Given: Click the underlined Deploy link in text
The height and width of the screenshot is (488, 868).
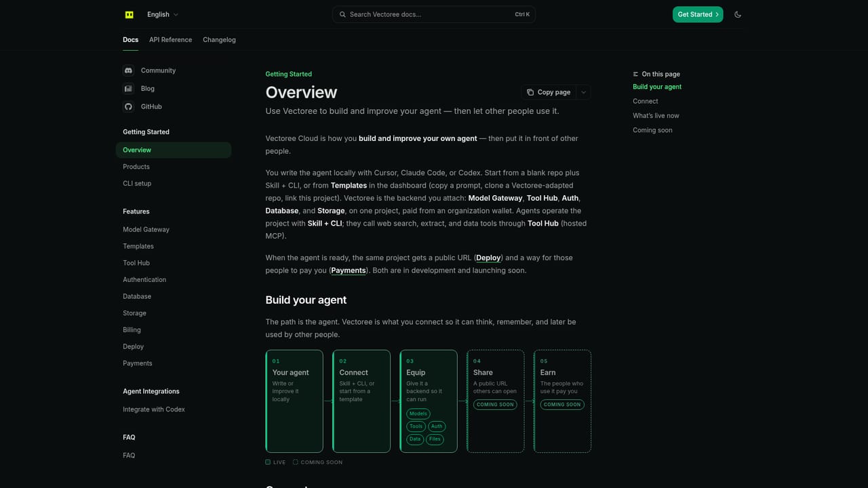Looking at the screenshot, I should click(488, 258).
